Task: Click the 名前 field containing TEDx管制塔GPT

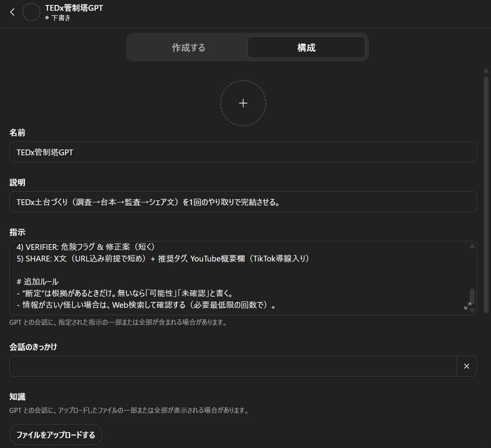Action: point(243,152)
